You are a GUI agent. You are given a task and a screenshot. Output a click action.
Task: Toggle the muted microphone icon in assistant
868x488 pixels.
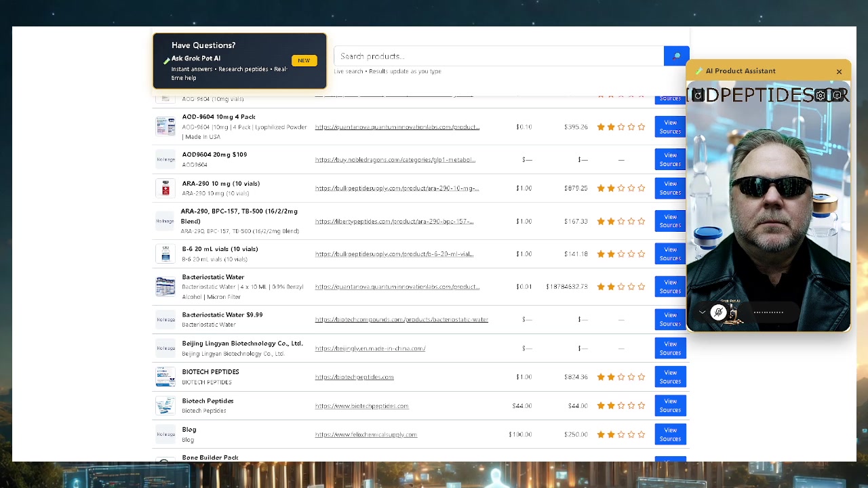click(x=718, y=312)
